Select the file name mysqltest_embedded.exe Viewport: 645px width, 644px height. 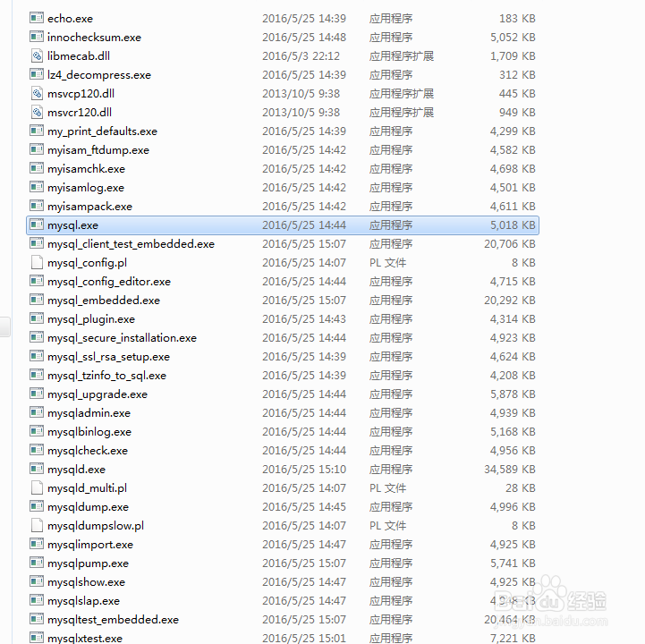coord(113,619)
